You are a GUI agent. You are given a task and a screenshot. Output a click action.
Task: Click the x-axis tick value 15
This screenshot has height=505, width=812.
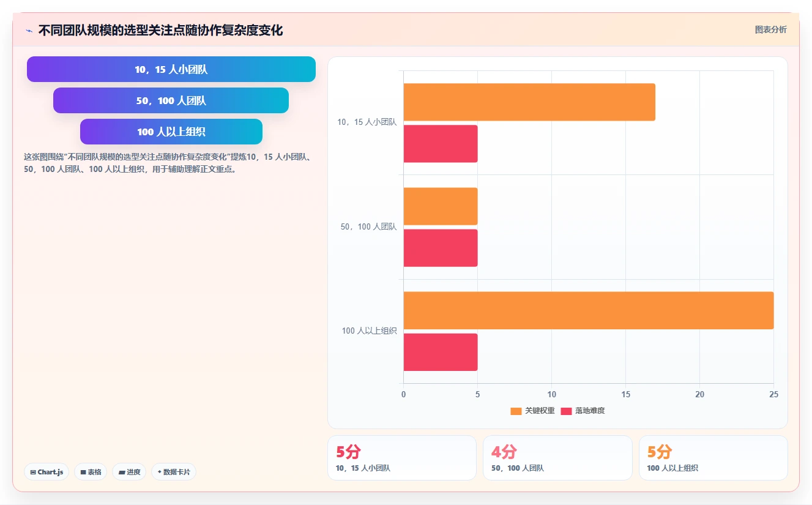click(x=625, y=395)
